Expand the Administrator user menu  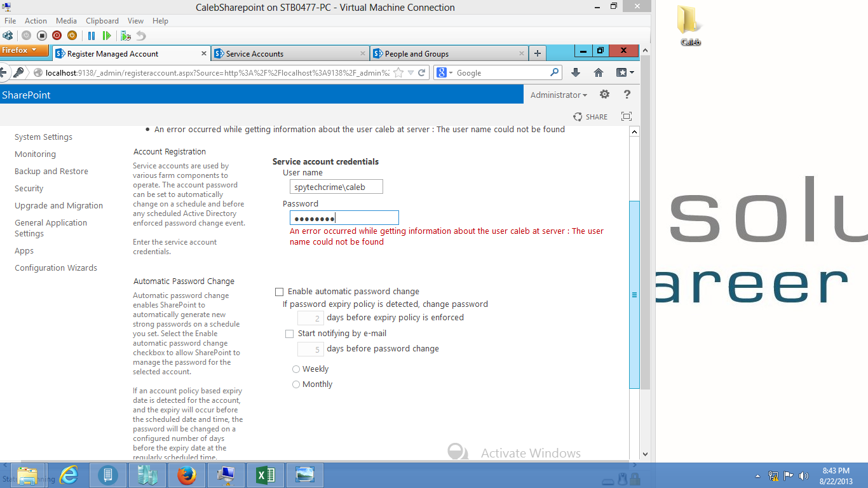pos(559,95)
